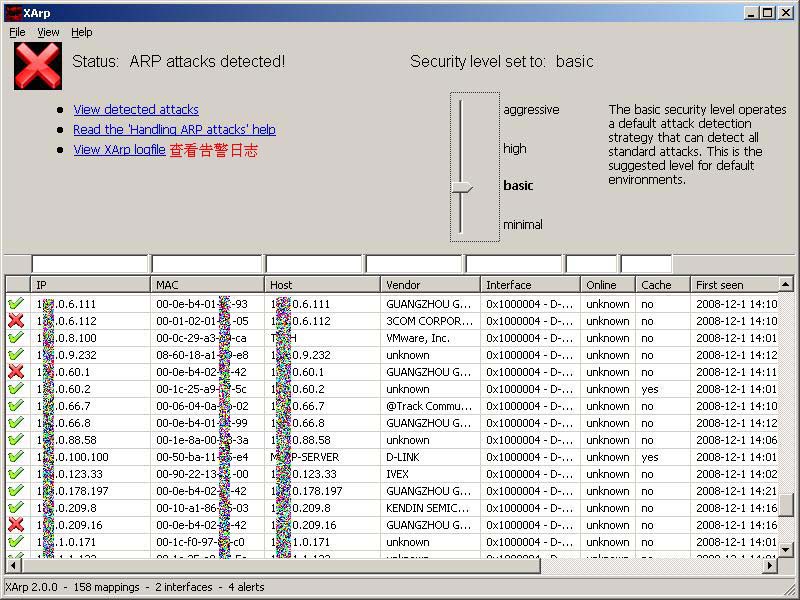Click the XArp title bar app icon
Screen dimensions: 800x600
12,12
